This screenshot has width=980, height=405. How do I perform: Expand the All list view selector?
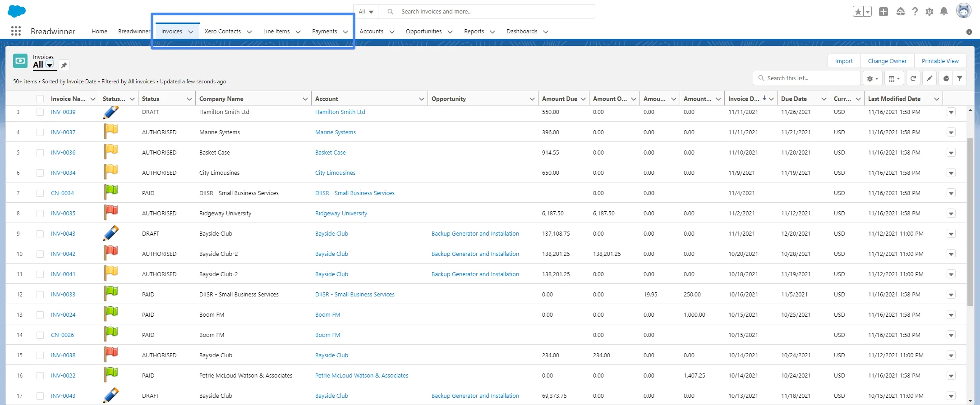(50, 65)
